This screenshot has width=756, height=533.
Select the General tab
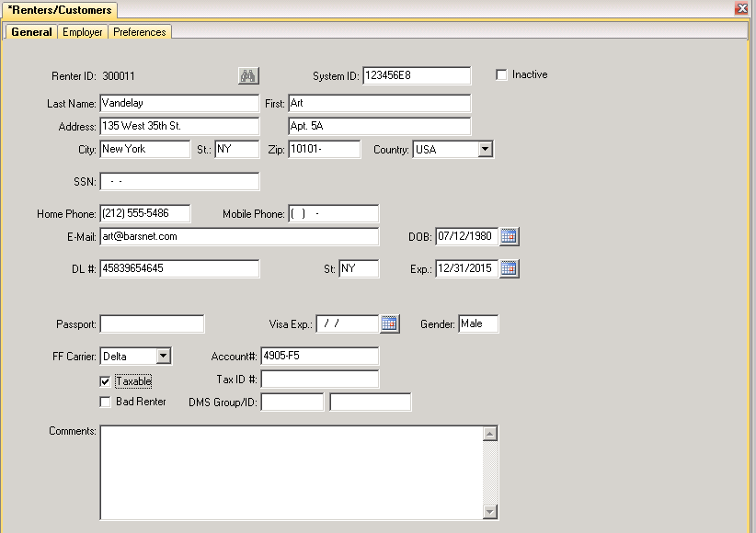[x=31, y=32]
